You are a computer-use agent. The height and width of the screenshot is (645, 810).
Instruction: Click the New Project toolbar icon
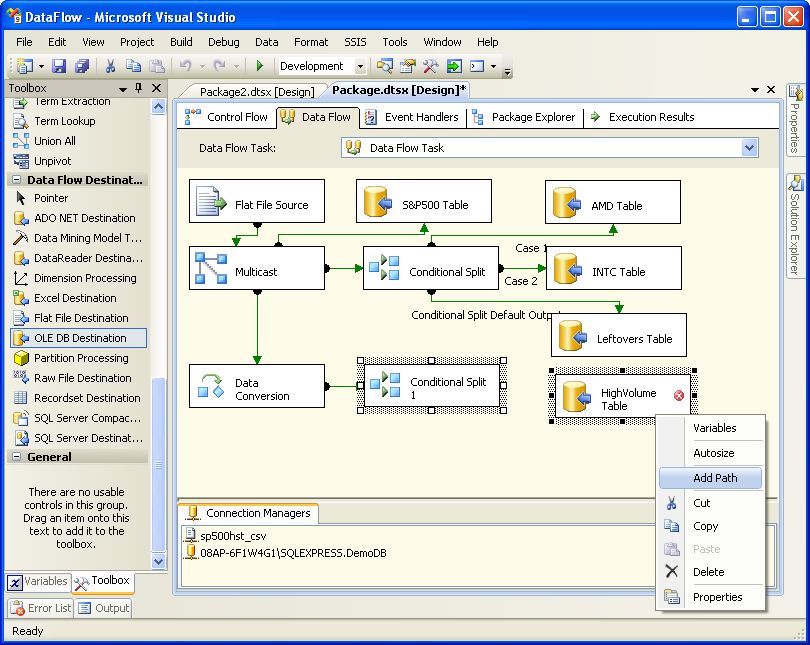click(25, 66)
